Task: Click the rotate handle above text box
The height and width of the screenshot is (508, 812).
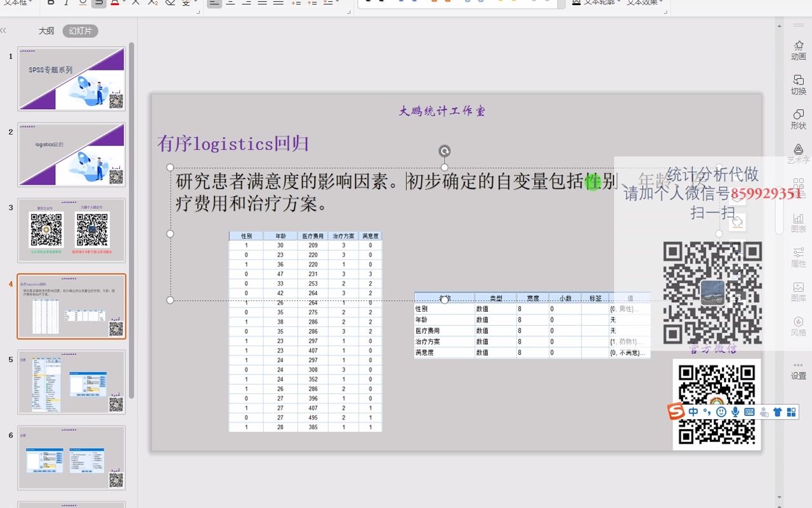Action: tap(445, 151)
